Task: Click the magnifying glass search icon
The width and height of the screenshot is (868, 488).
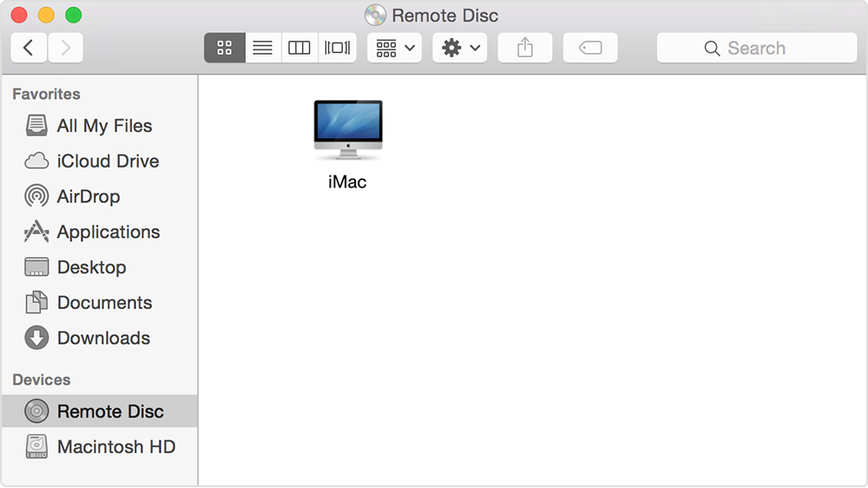Action: click(x=712, y=49)
